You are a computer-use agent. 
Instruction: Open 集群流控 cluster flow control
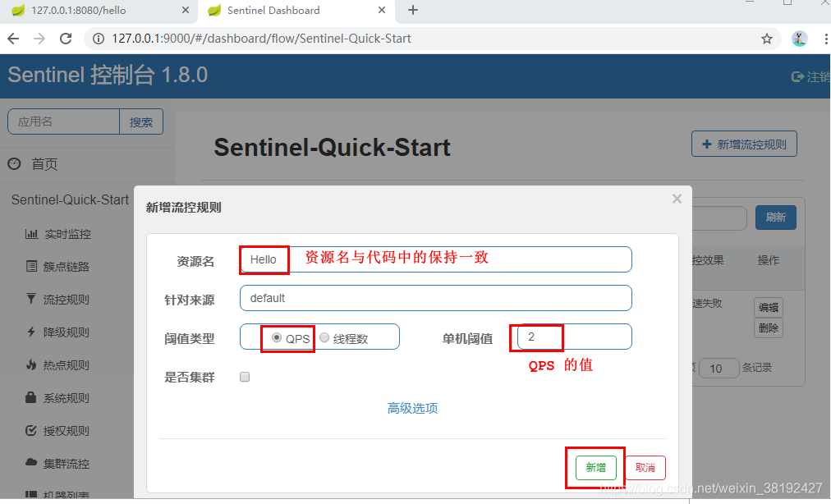[x=67, y=464]
